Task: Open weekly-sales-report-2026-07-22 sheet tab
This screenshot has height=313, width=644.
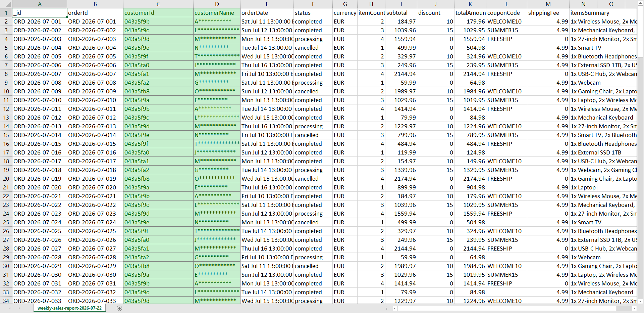Action: click(69, 308)
